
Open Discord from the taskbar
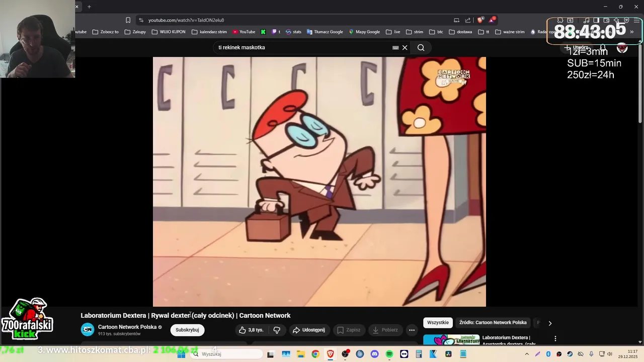pos(374,354)
